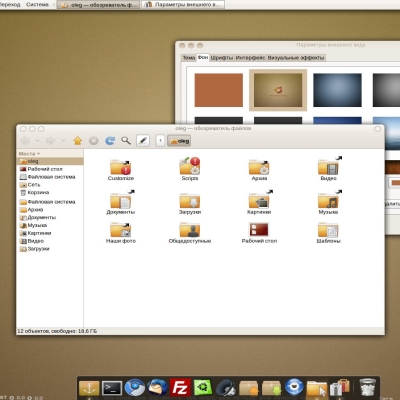400x400 pixels.
Task: Choose the brown Ubuntu logo wallpaper thumbnail
Action: pyautogui.click(x=278, y=90)
